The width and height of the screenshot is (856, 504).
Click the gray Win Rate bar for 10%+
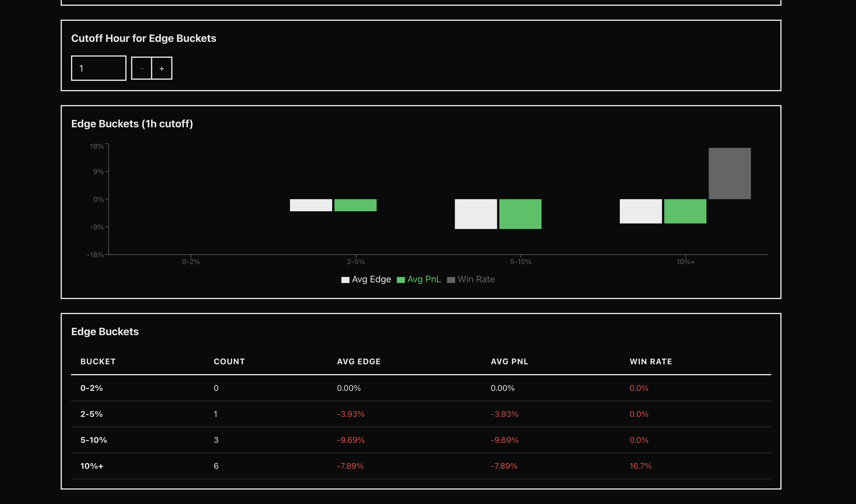click(x=729, y=173)
